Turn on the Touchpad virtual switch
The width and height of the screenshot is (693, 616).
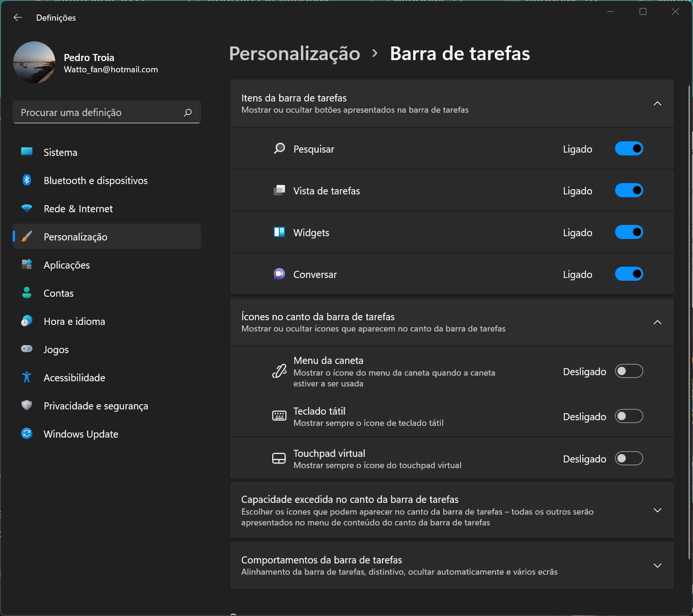(x=629, y=459)
